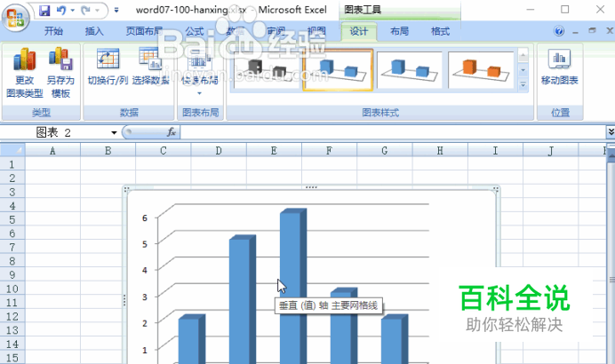Screen dimensions: 615x364
Task: Save the workbook with the floppy icon
Action: point(44,11)
